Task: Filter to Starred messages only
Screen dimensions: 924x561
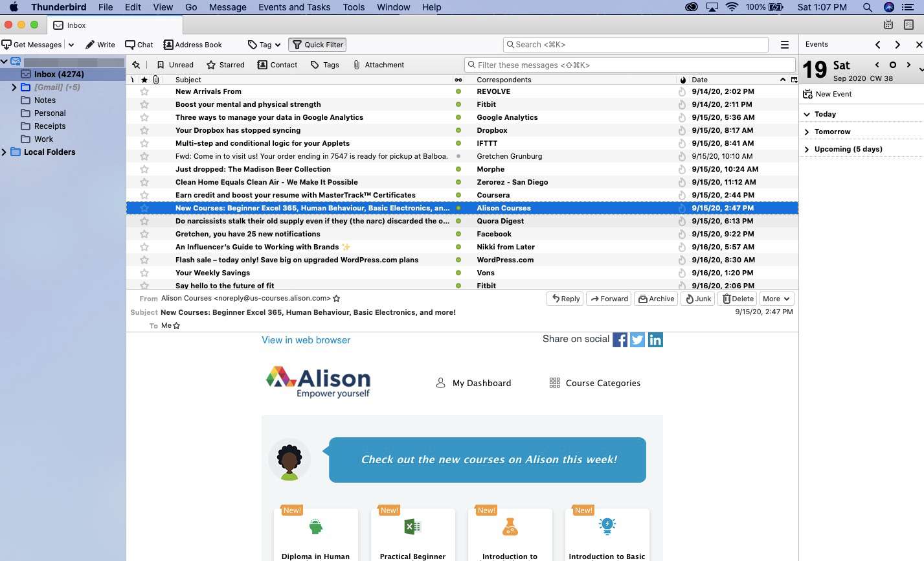Action: tap(225, 65)
